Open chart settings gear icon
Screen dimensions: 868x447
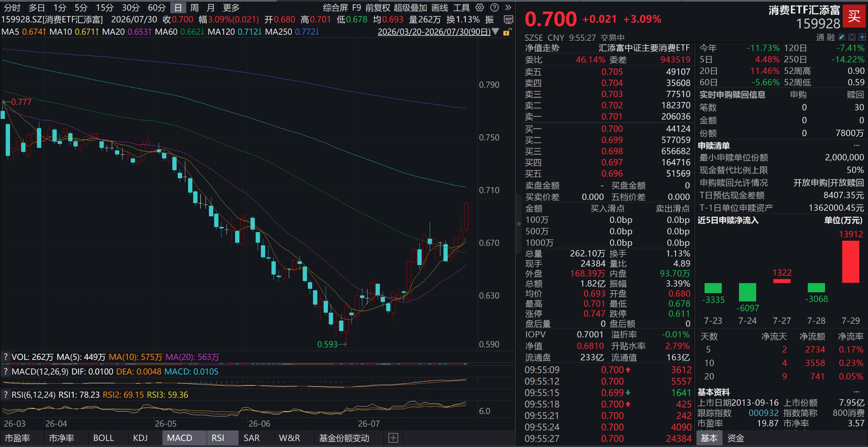480,8
